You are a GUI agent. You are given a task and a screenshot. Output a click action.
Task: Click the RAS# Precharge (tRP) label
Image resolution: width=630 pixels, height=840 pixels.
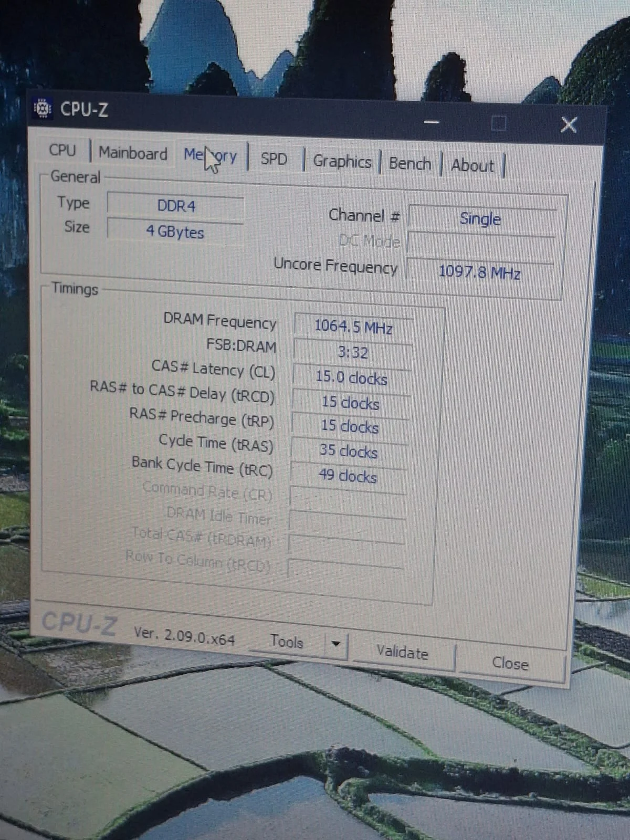click(x=202, y=418)
